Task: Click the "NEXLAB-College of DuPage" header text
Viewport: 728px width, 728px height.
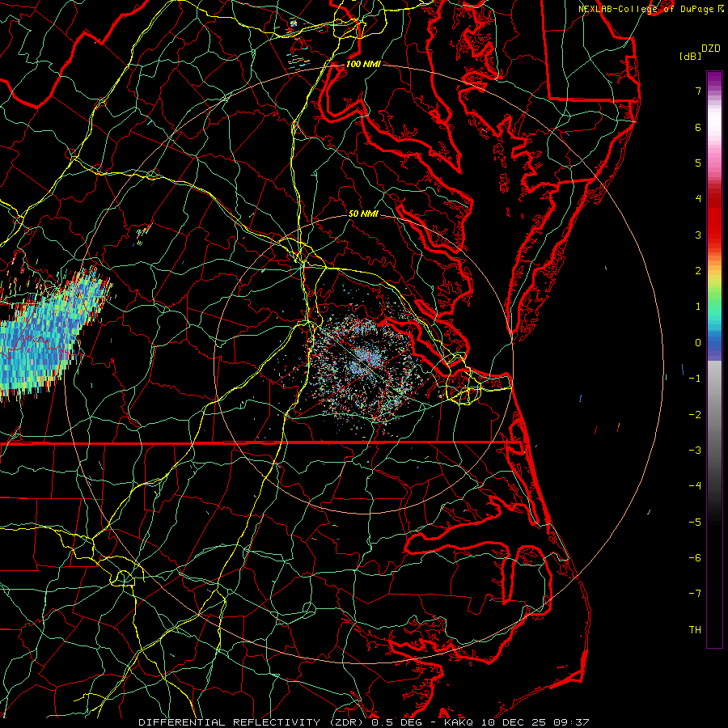Action: point(647,9)
